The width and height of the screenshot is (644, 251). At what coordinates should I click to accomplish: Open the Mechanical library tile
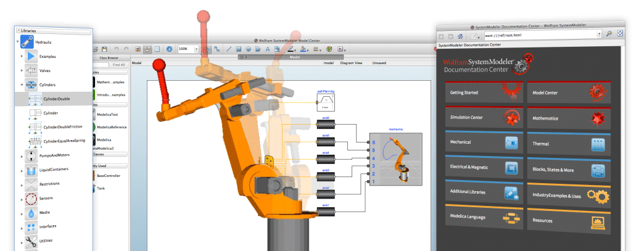[484, 142]
